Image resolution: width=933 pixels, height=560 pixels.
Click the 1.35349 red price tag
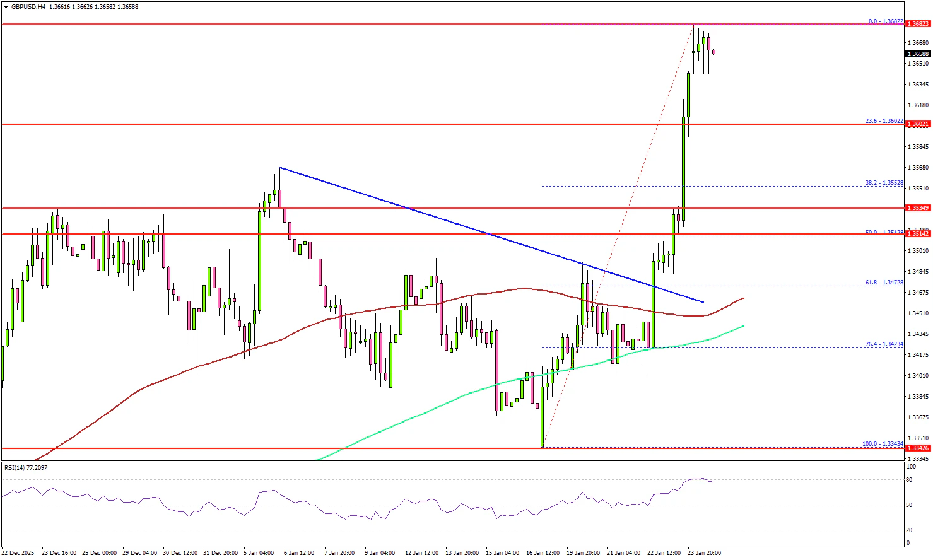(917, 208)
